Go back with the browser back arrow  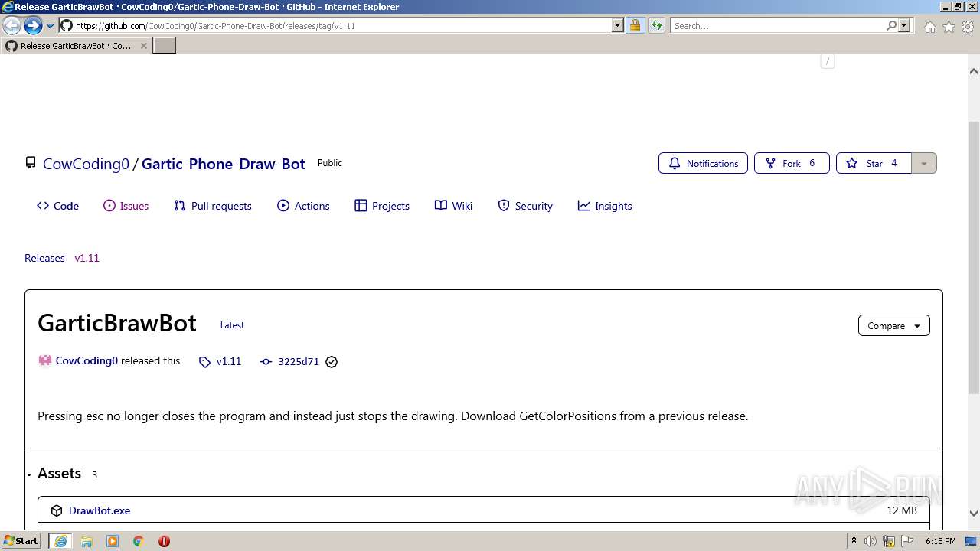click(x=11, y=25)
